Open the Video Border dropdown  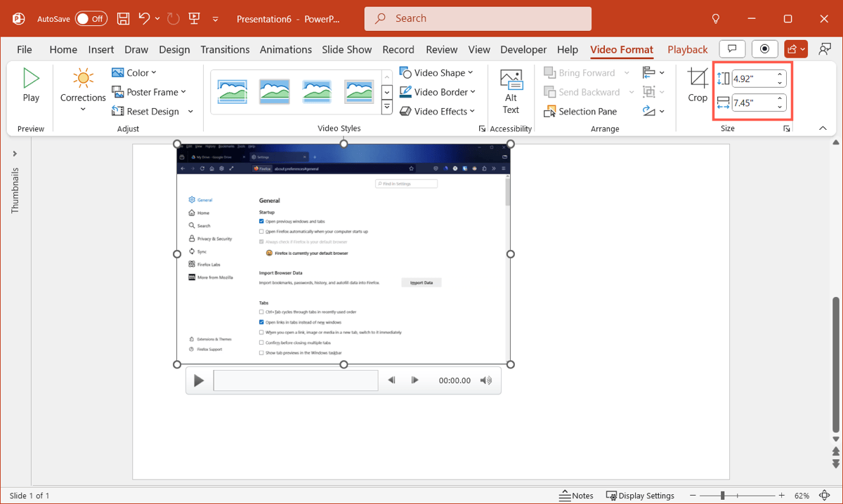click(x=438, y=92)
